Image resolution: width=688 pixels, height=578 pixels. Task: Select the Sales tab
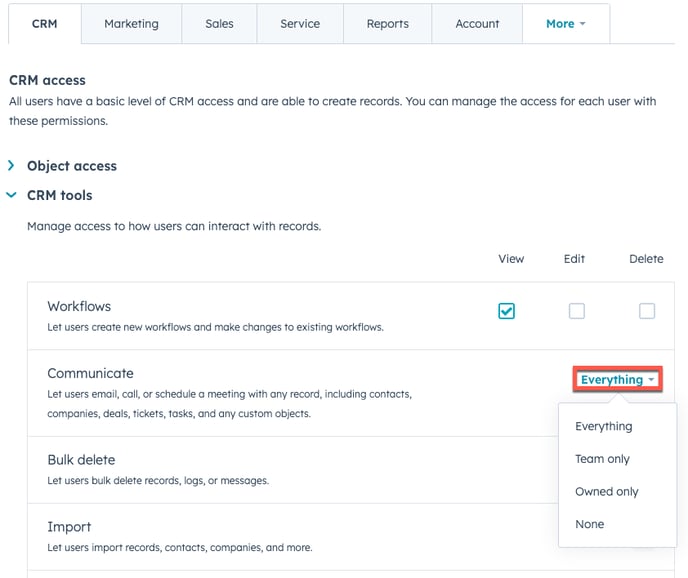pyautogui.click(x=219, y=24)
